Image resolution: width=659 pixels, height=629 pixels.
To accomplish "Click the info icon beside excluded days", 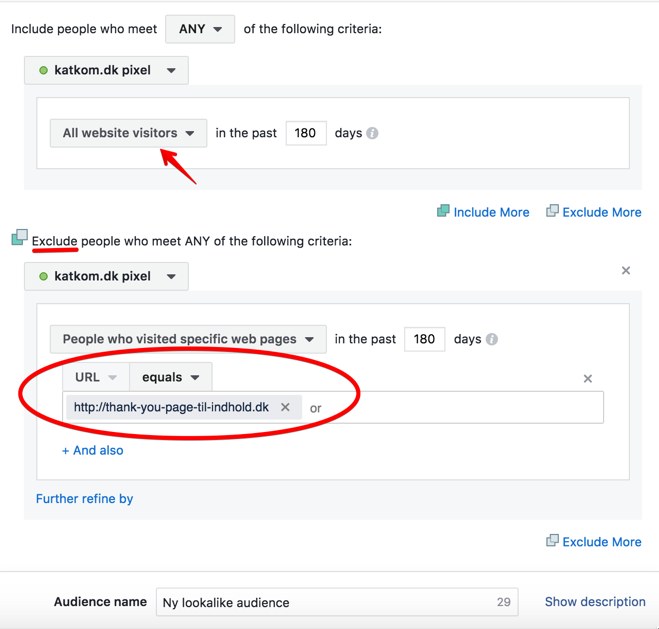I will (491, 339).
